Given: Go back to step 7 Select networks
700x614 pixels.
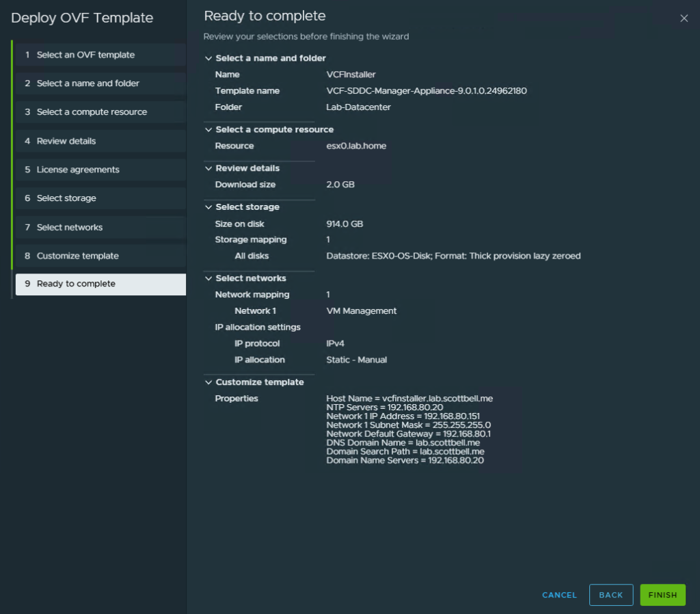Looking at the screenshot, I should coord(70,227).
